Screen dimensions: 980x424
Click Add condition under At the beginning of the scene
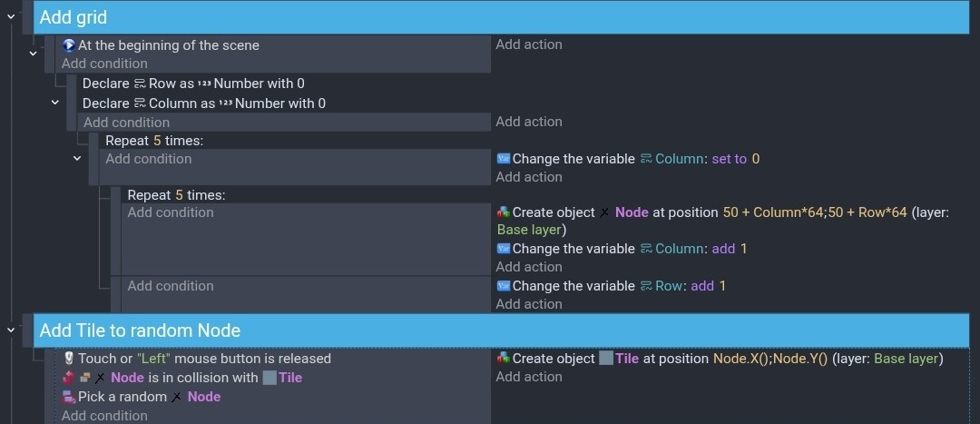point(104,64)
